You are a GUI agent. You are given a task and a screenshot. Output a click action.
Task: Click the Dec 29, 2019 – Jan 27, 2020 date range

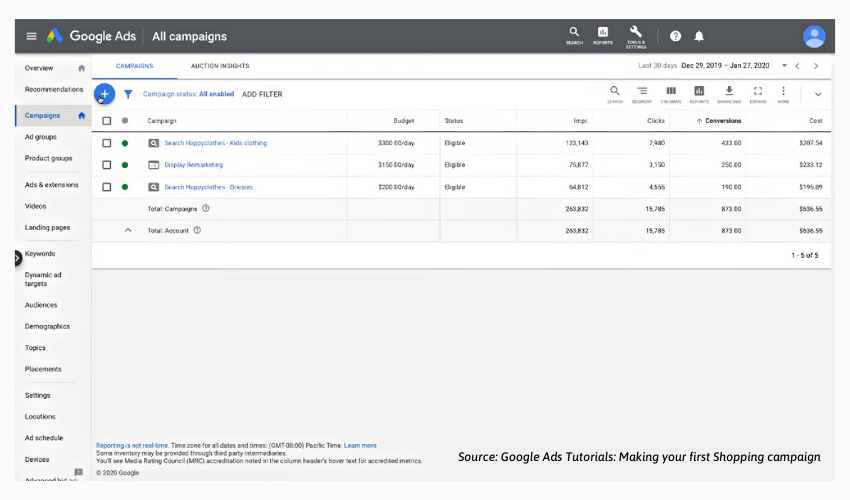click(725, 66)
